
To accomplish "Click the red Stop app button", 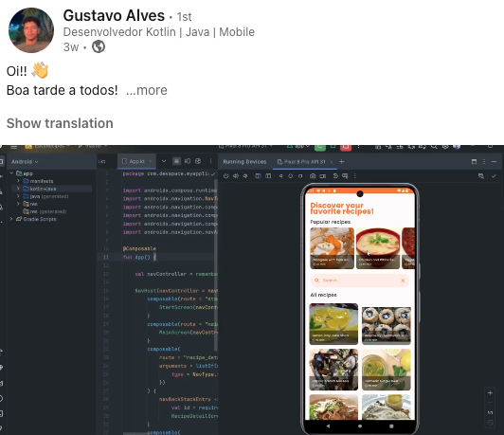I will click(346, 147).
